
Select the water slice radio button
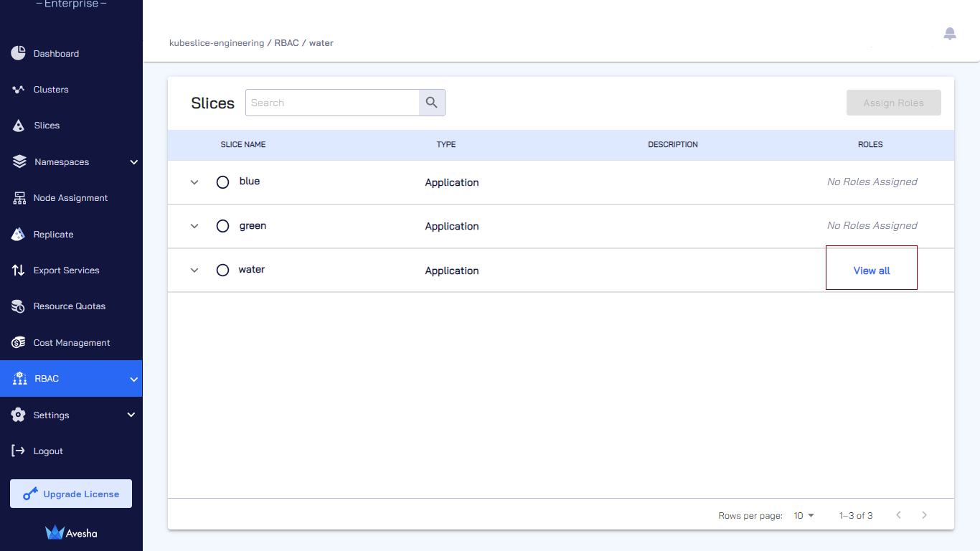pos(222,270)
